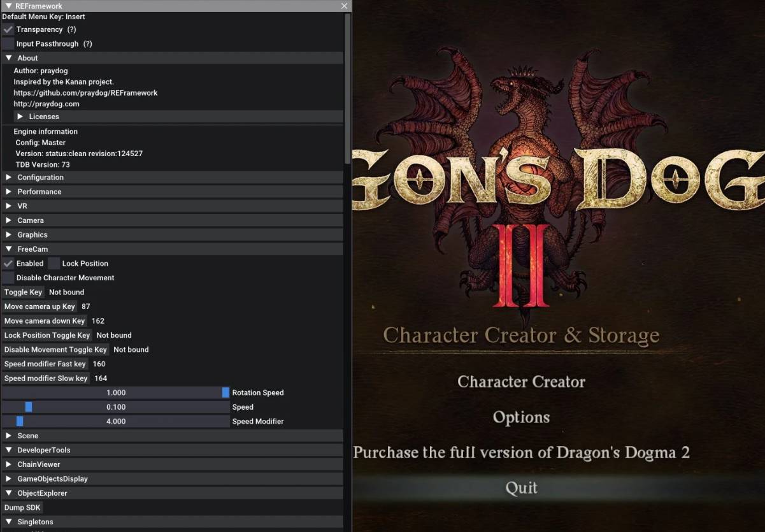Collapse the REFramework window title arrow
This screenshot has height=532, width=765.
tap(8, 6)
